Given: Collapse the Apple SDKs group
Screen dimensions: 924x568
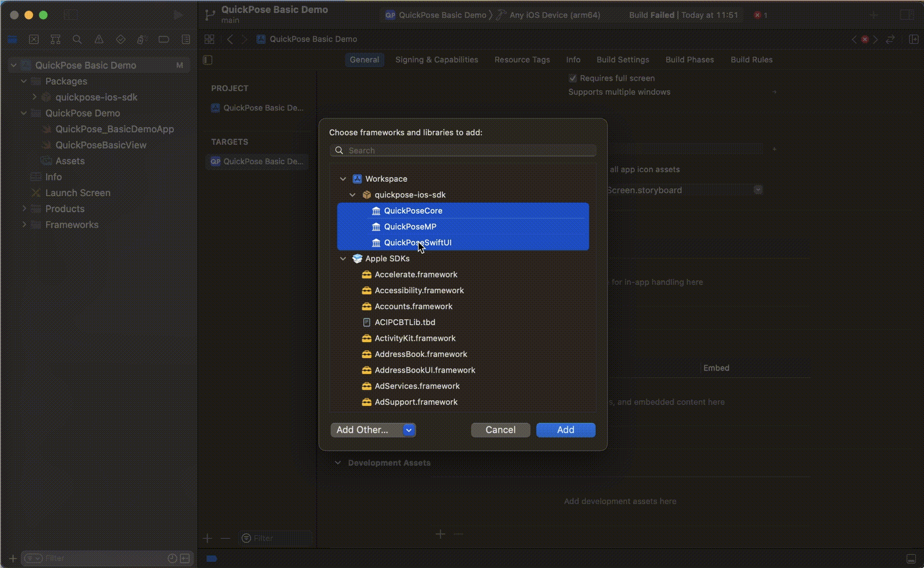Looking at the screenshot, I should pos(343,258).
